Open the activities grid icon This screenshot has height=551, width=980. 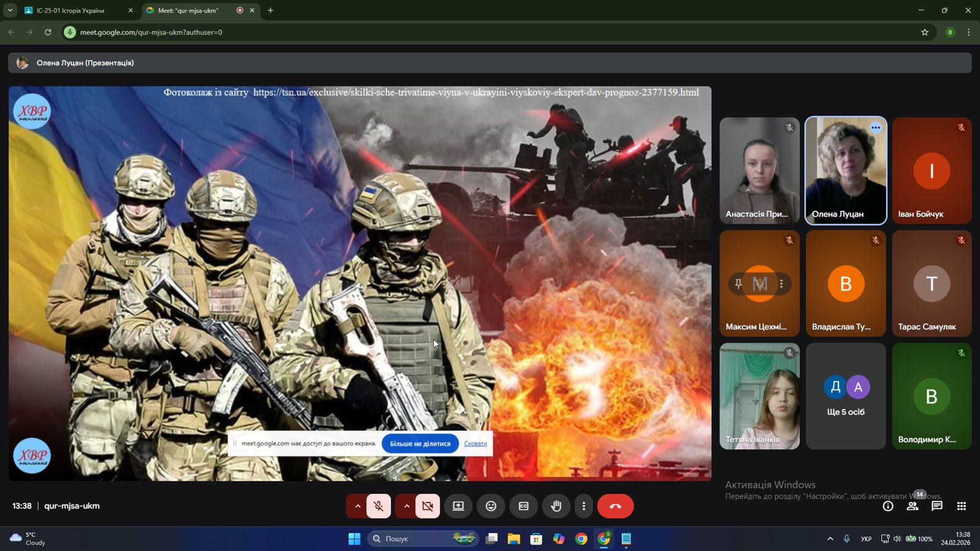click(x=961, y=506)
